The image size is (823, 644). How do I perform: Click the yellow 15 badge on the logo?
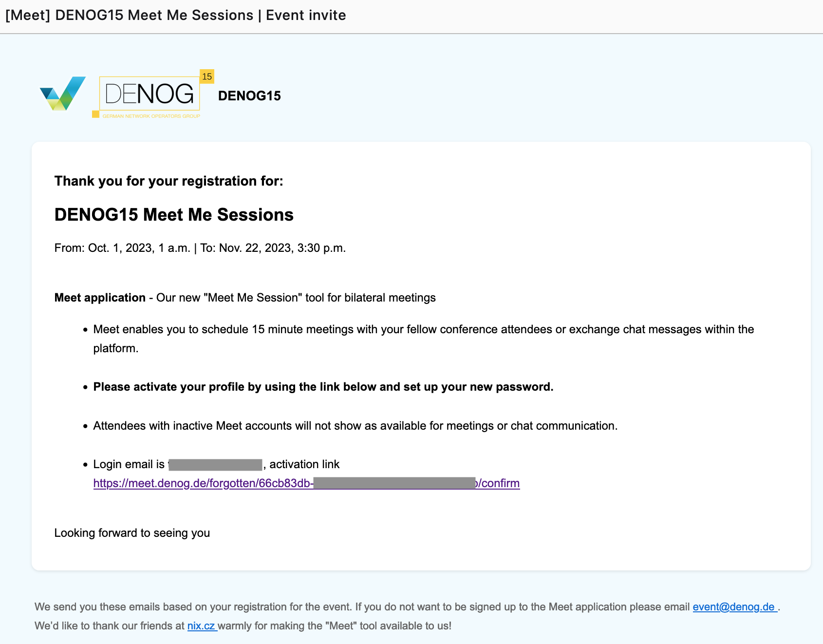207,76
